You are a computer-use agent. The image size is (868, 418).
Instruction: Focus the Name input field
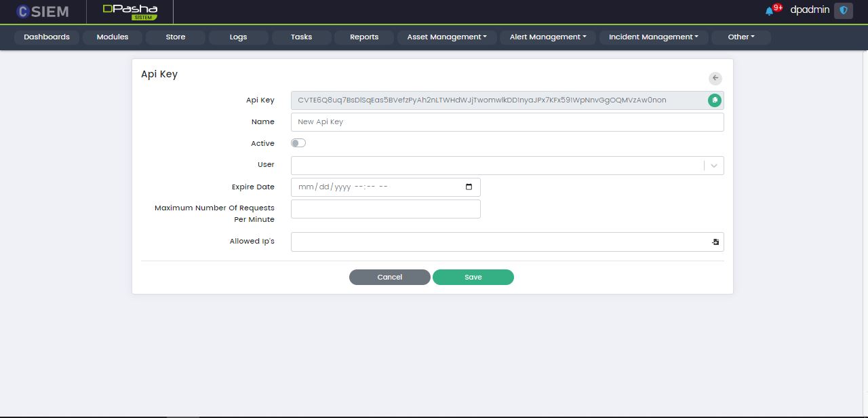click(507, 122)
